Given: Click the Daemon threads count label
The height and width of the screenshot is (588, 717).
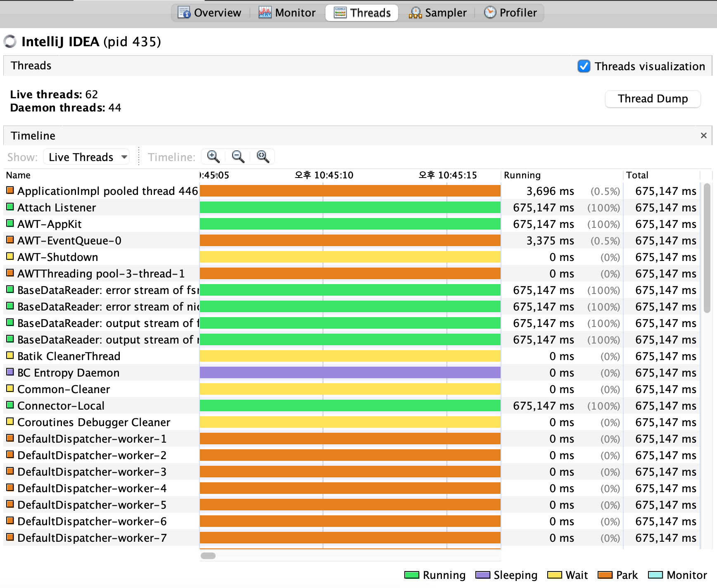Looking at the screenshot, I should pyautogui.click(x=65, y=107).
